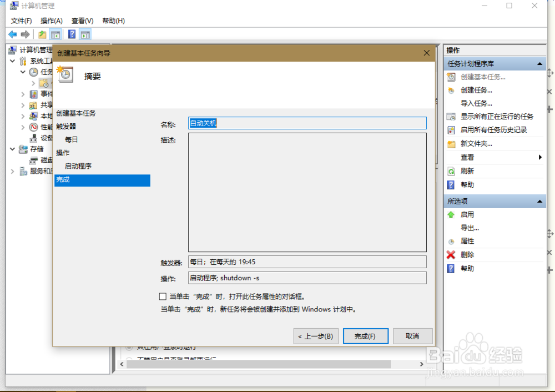Collapse the 任务计划程序库 actions section
Viewport: 555px width, 392px height.
point(541,63)
